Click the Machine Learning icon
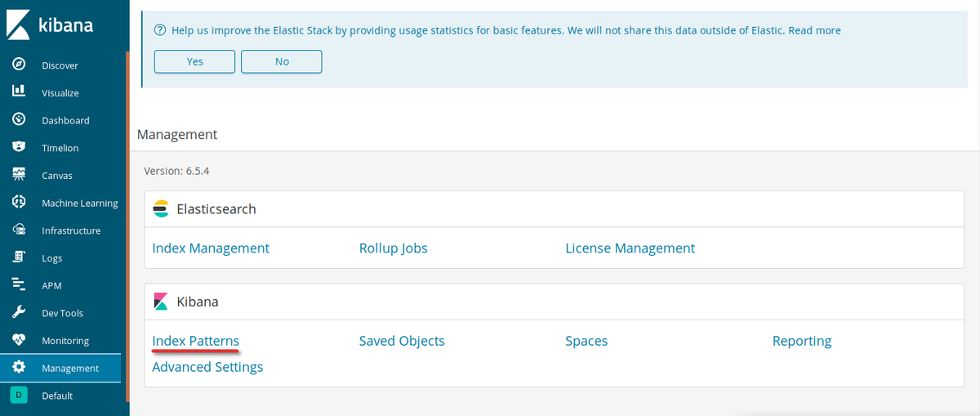The width and height of the screenshot is (980, 416). click(19, 203)
